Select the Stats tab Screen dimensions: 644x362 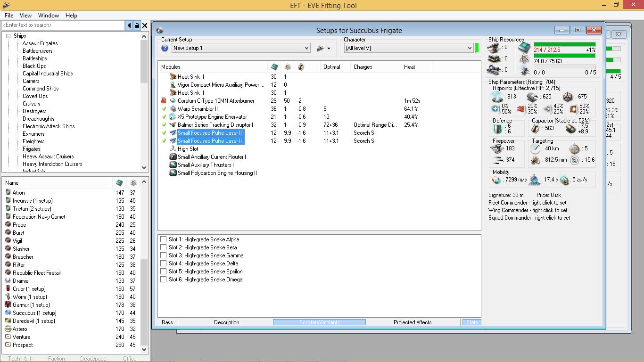pyautogui.click(x=471, y=322)
